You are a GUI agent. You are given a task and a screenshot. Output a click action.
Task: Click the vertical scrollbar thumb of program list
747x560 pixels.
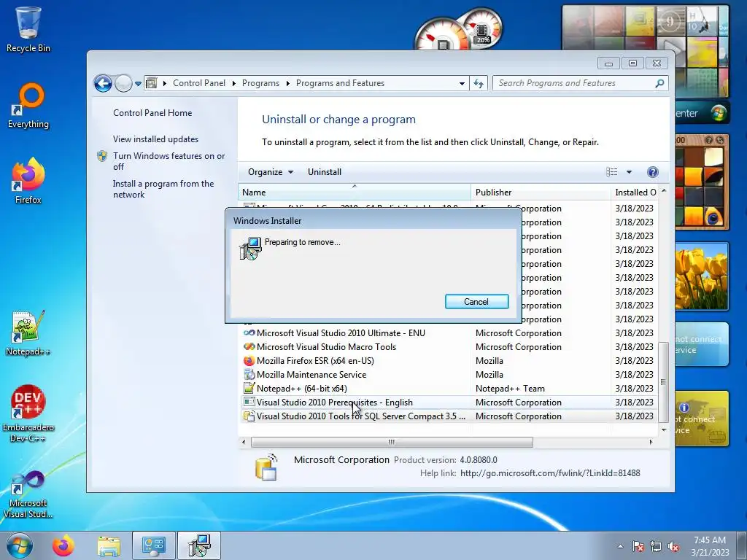[663, 382]
